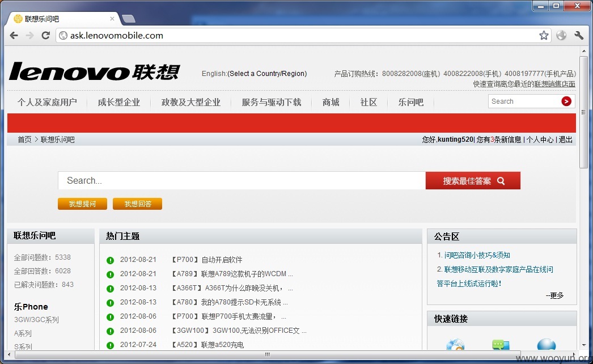Viewport: 593px width, 364px height.
Task: Click the green icon beside the A366T topic
Action: point(110,289)
